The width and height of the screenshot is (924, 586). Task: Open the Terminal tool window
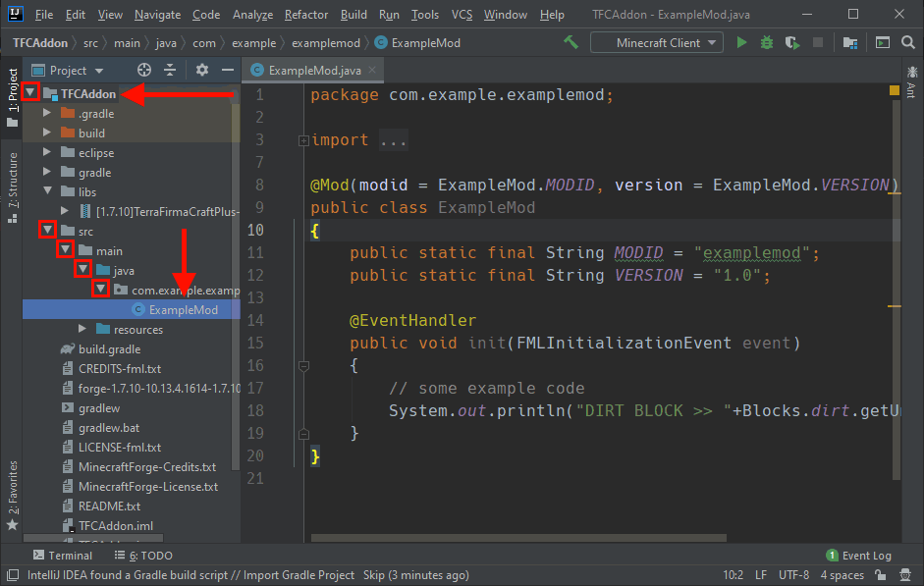[x=63, y=556]
